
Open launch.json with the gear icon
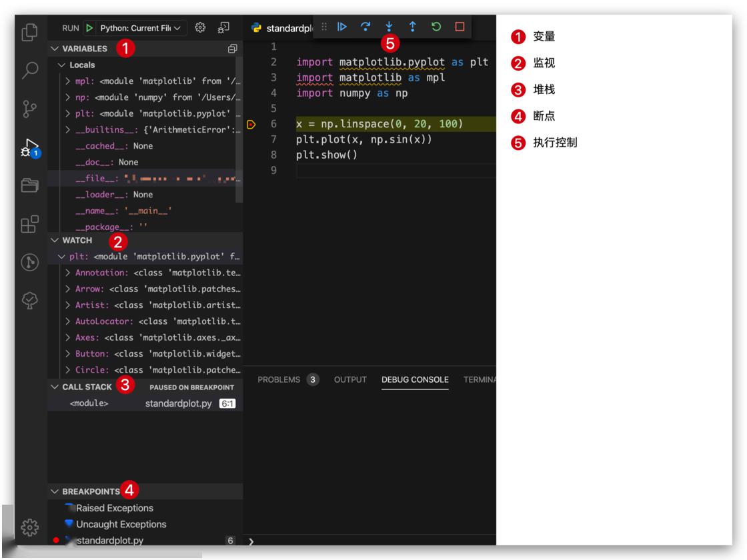coord(200,28)
